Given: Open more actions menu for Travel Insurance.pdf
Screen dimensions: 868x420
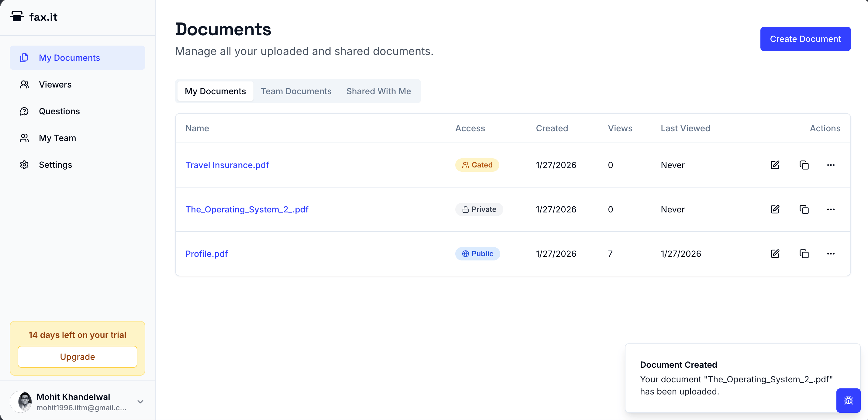Looking at the screenshot, I should tap(830, 165).
